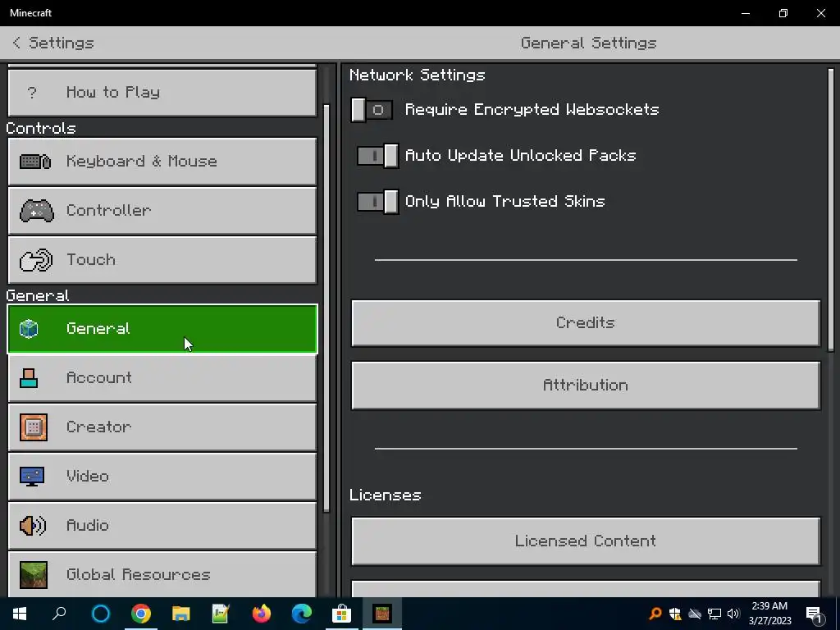Switch to Touch settings

point(162,260)
